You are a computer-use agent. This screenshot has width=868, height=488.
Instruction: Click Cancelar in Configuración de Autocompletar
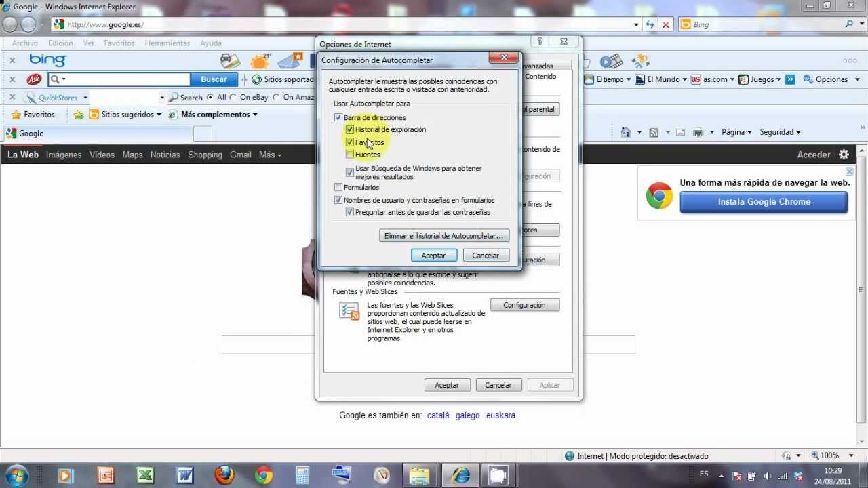pos(486,256)
